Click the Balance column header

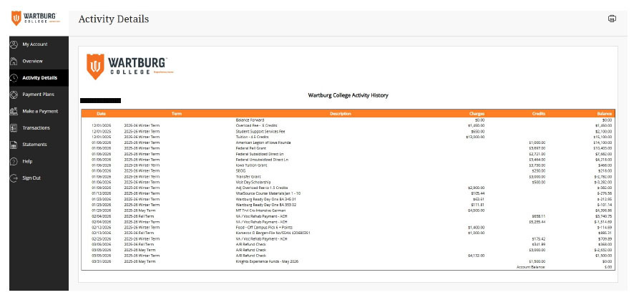(605, 113)
